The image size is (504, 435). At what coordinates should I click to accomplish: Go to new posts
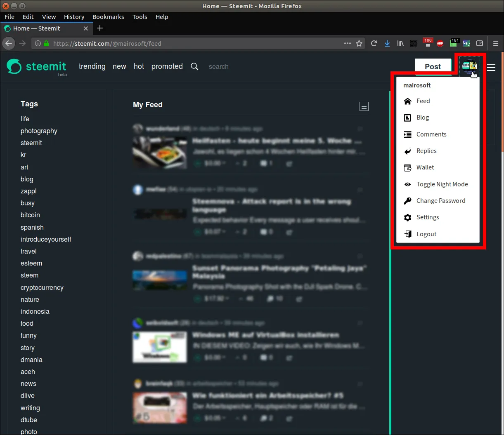pos(119,66)
